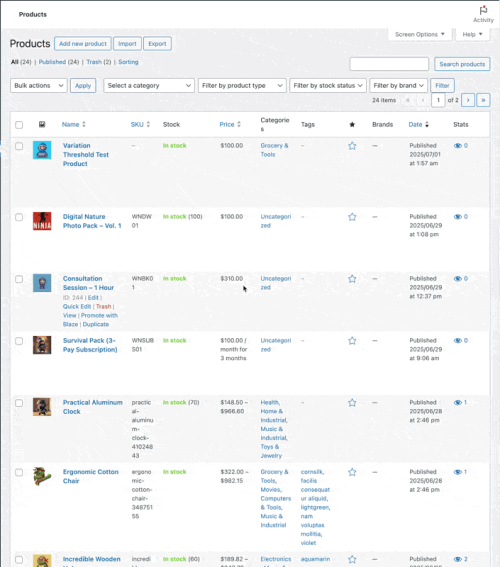Select checkbox for Consultation Session – 1 Hour

(19, 279)
